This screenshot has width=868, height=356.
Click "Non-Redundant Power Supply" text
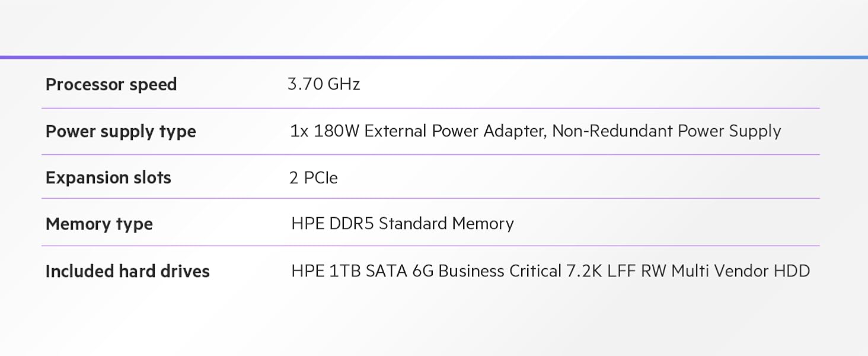pyautogui.click(x=666, y=131)
